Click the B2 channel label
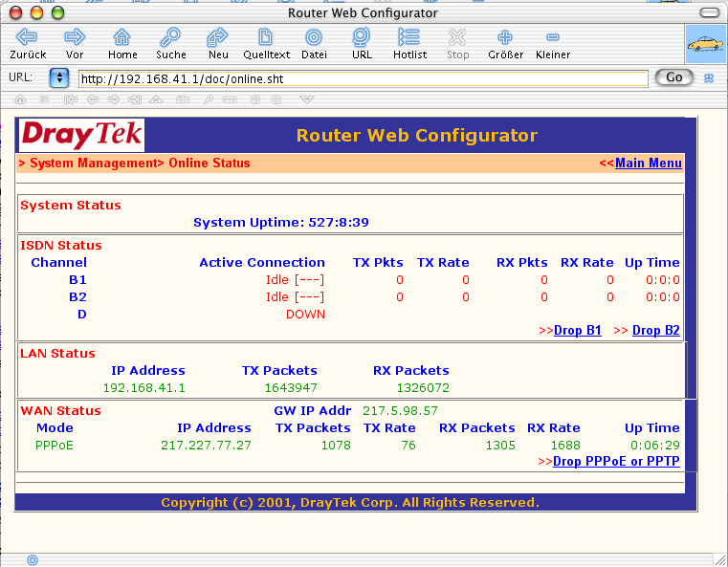 (77, 297)
